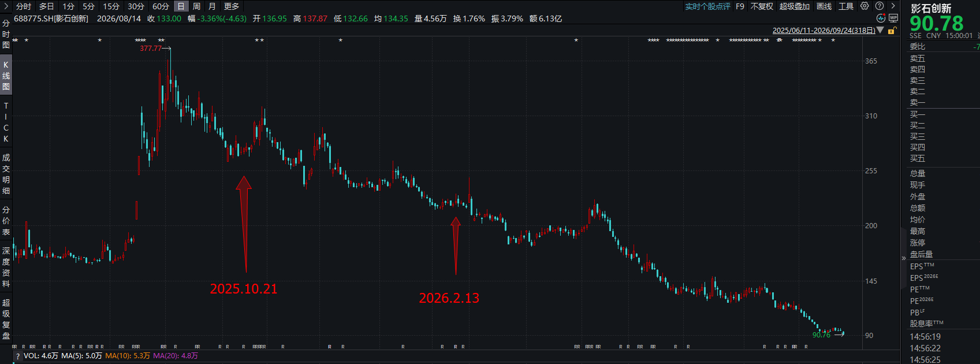Open the date range dropdown triangle
Viewport: 980px width, 364px height.
pyautogui.click(x=880, y=30)
